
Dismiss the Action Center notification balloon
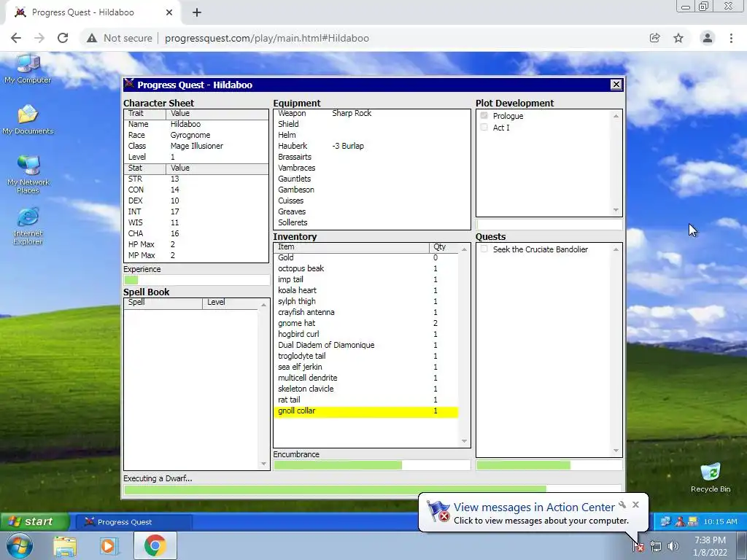pyautogui.click(x=635, y=505)
